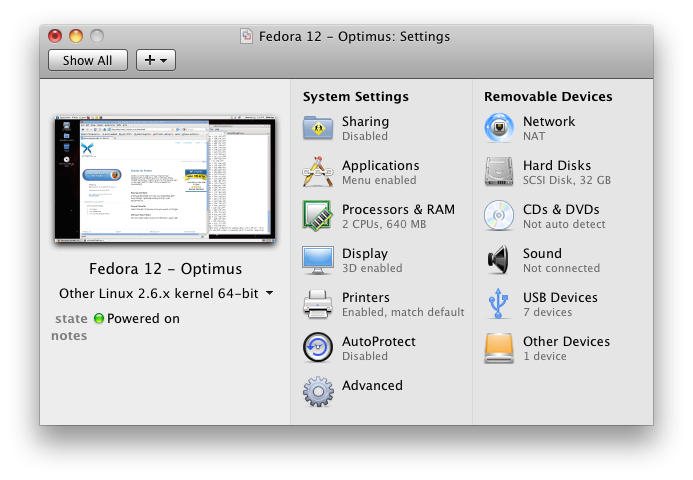Click the document icon in title bar

click(246, 36)
